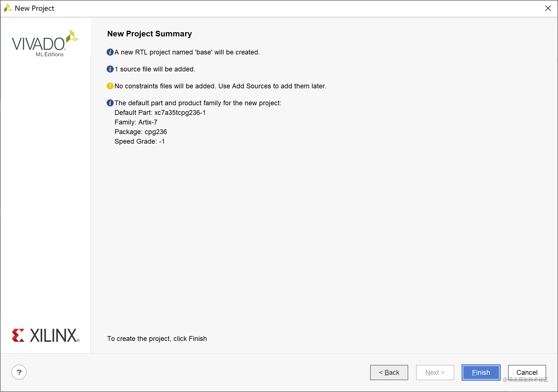This screenshot has width=558, height=392.
Task: Click the Xilinx logo in sidebar
Action: pyautogui.click(x=46, y=335)
